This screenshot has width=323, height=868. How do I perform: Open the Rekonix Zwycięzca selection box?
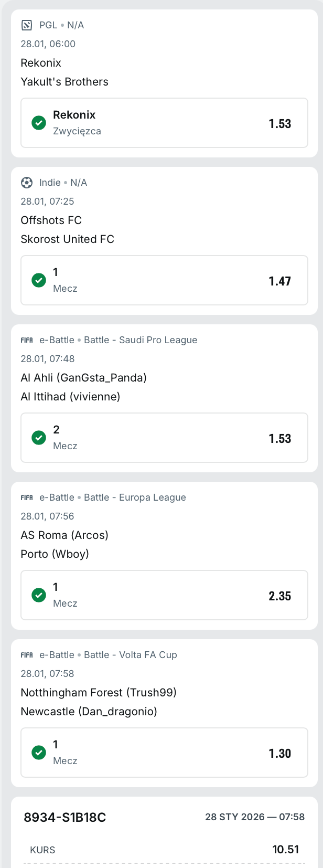click(164, 123)
